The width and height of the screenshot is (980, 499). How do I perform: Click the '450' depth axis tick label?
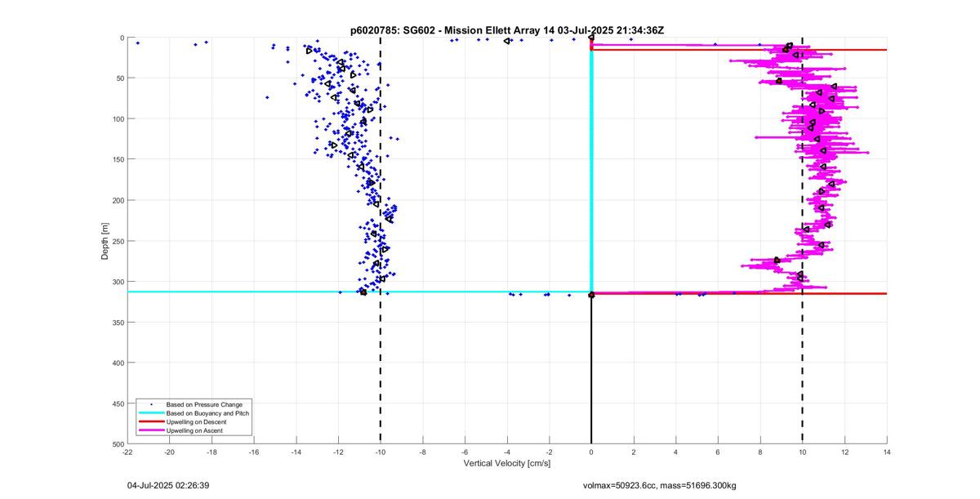tap(118, 403)
